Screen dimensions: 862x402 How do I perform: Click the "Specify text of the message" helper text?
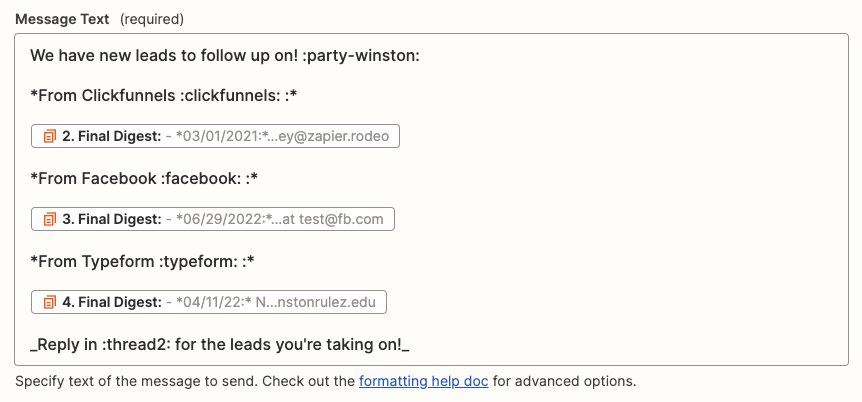(180, 381)
